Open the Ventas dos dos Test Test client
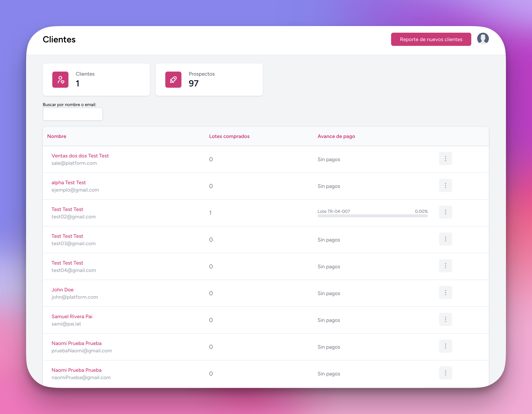Viewport: 532px width, 414px height. (80, 156)
